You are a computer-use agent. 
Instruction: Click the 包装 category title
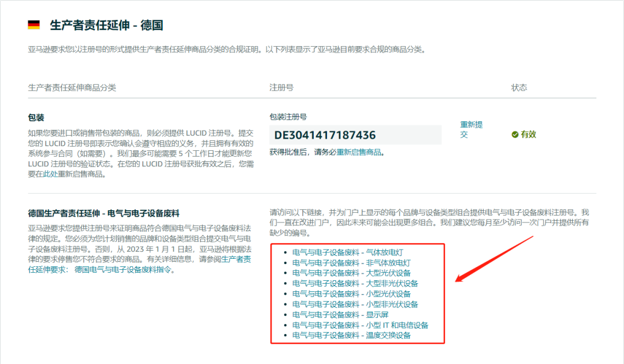click(36, 117)
